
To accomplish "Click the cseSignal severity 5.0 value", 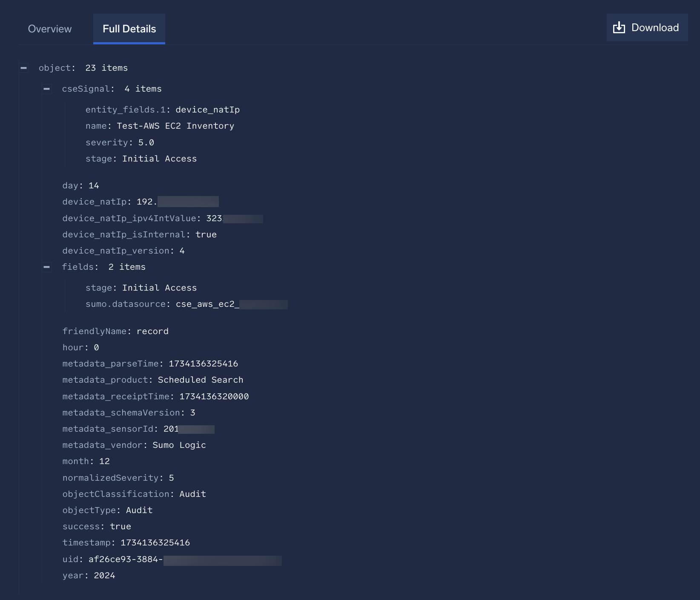I will coord(146,143).
